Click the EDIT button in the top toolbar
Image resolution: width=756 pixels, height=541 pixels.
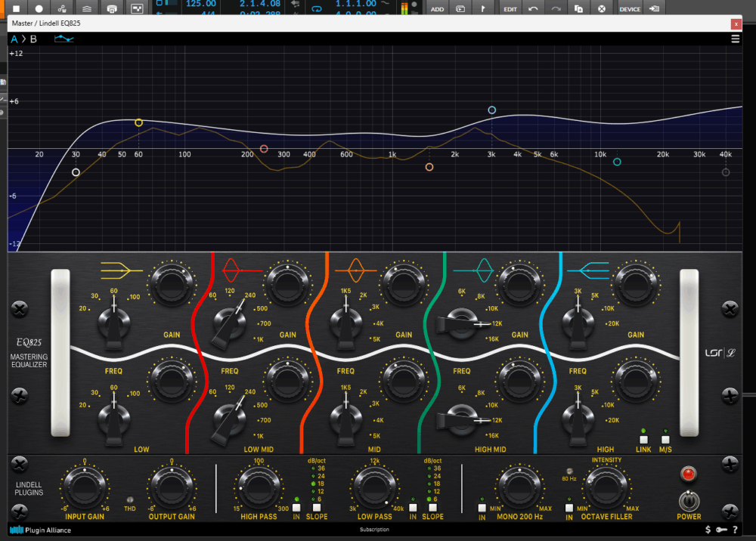click(x=510, y=8)
